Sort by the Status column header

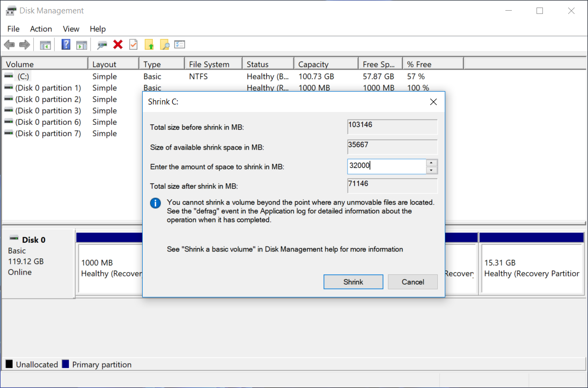click(x=268, y=64)
